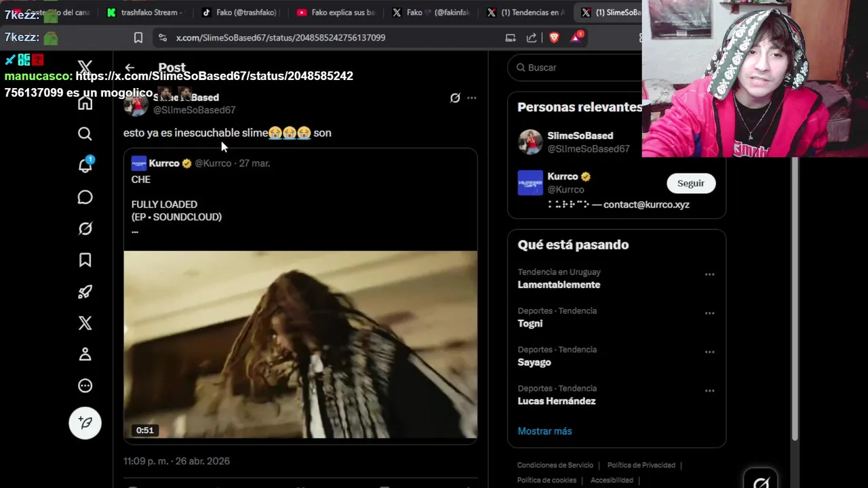Click the post timestamp 11:09 p. m.
The image size is (868, 488).
coord(176,461)
